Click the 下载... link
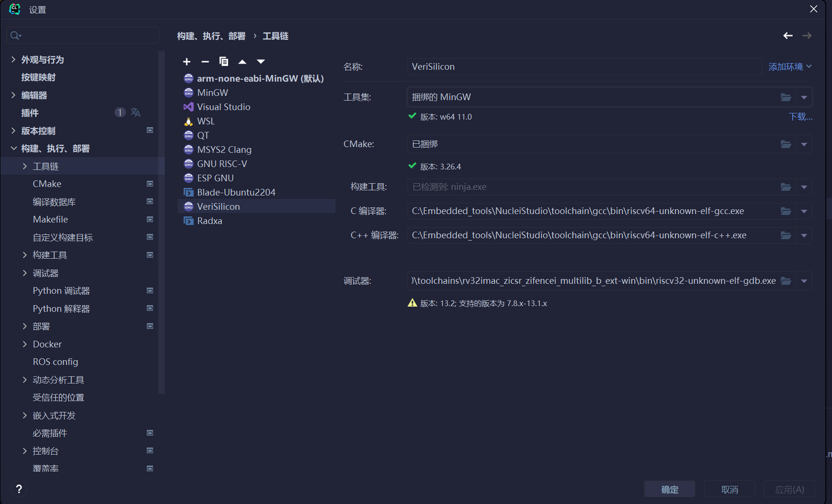 (801, 117)
